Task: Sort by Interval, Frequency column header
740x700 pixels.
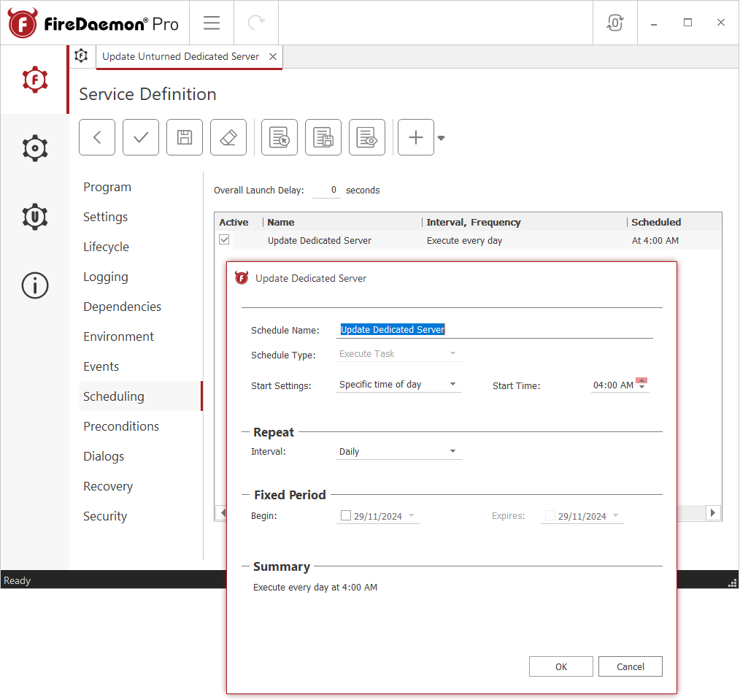Action: coord(525,223)
